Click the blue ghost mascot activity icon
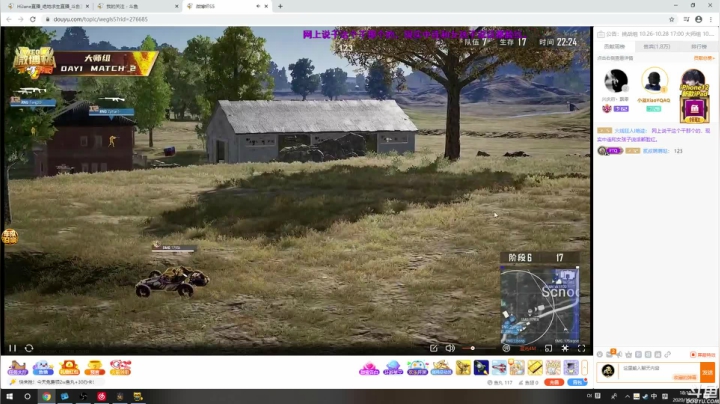 pos(43,368)
